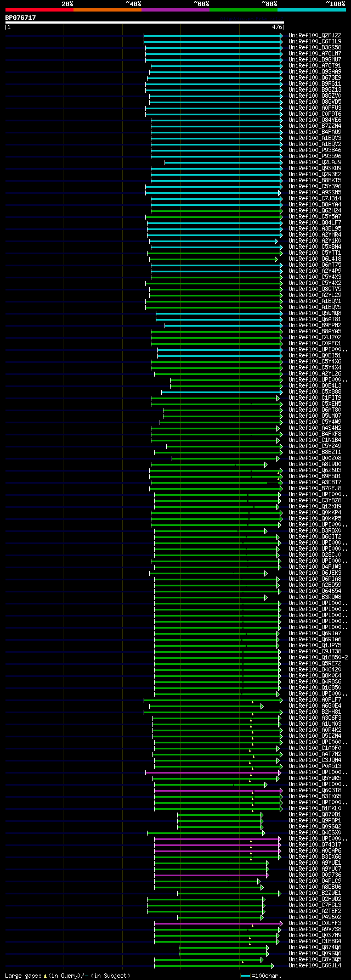Image resolution: width=351 pixels, height=980 pixels.
Task: Select hit label UniRef100_Q6ZH24
Action: (315, 210)
